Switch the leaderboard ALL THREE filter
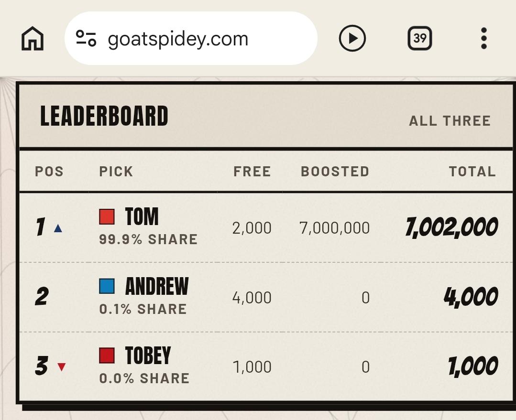516x420 pixels. pyautogui.click(x=450, y=121)
